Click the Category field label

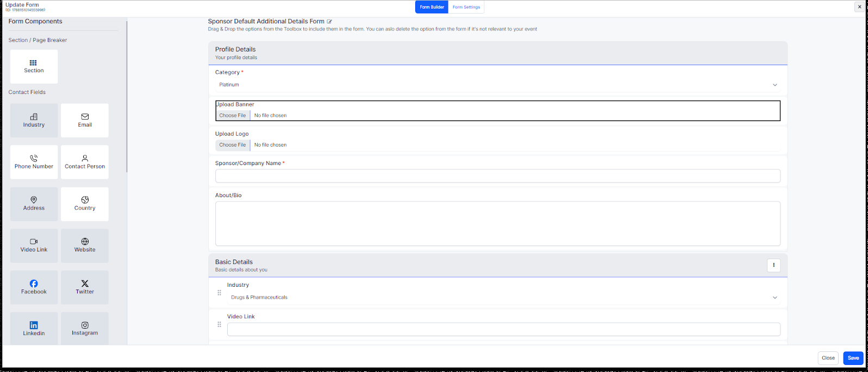[227, 72]
